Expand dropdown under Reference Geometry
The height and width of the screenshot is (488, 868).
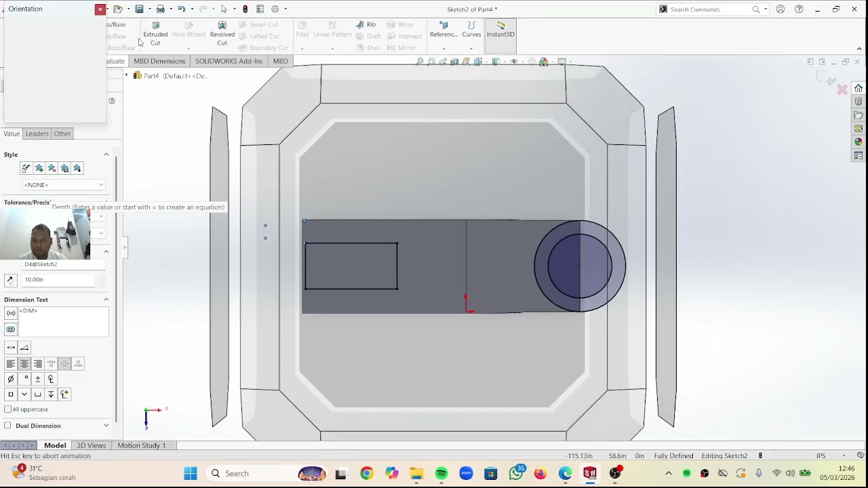pyautogui.click(x=443, y=48)
